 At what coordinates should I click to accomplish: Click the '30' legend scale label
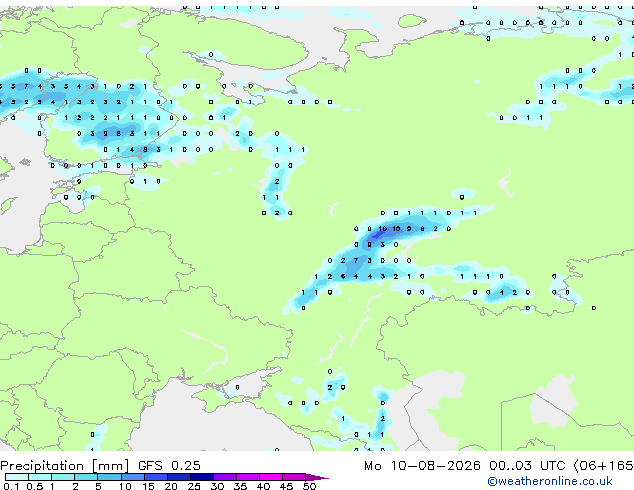coord(217,486)
